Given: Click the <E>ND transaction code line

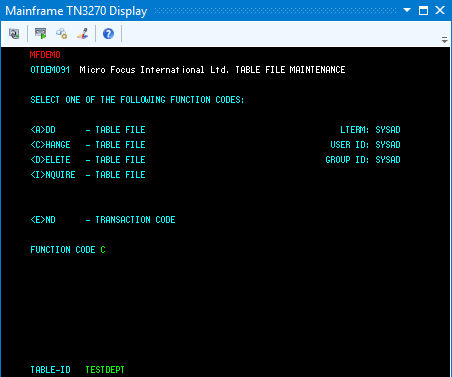Looking at the screenshot, I should pyautogui.click(x=103, y=220).
